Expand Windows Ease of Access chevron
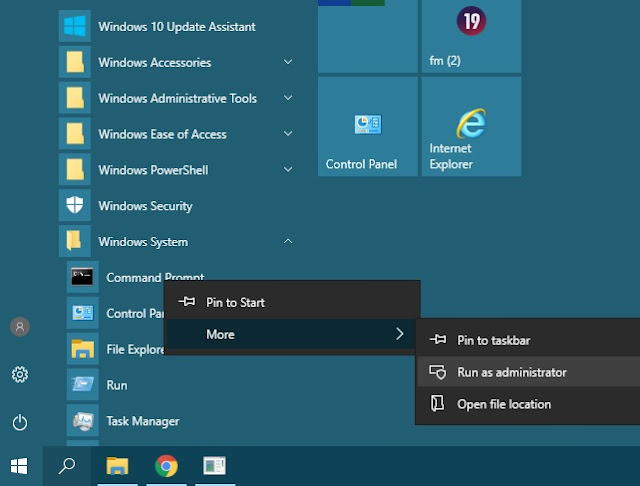640x486 pixels. (288, 134)
